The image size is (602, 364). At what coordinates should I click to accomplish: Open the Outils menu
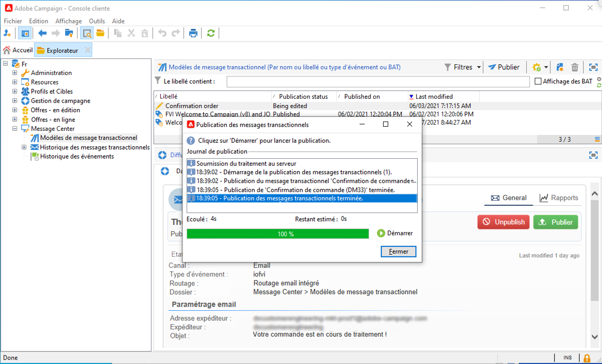(x=97, y=21)
